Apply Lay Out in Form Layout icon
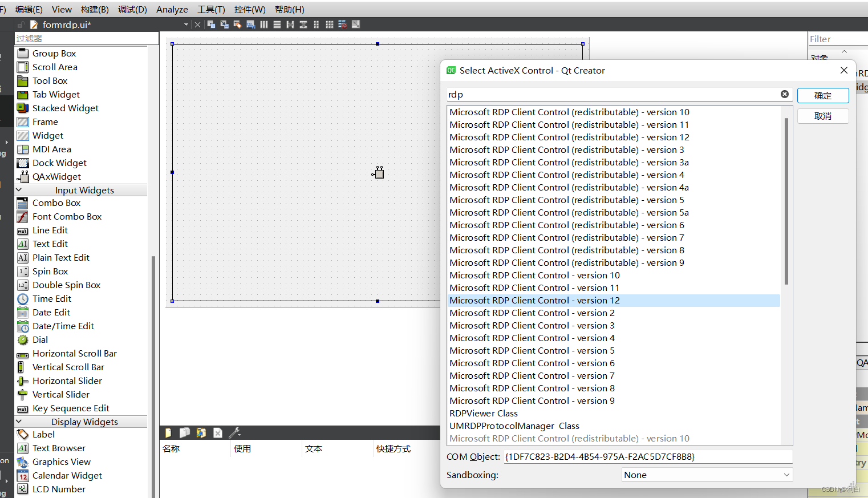 [x=317, y=25]
